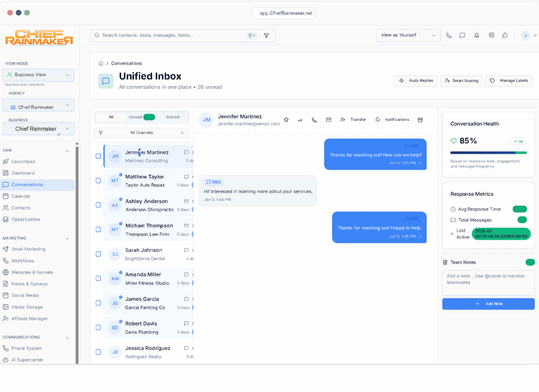Collapse the CRM sidebar section
Screen dimensions: 539x392
coord(67,151)
